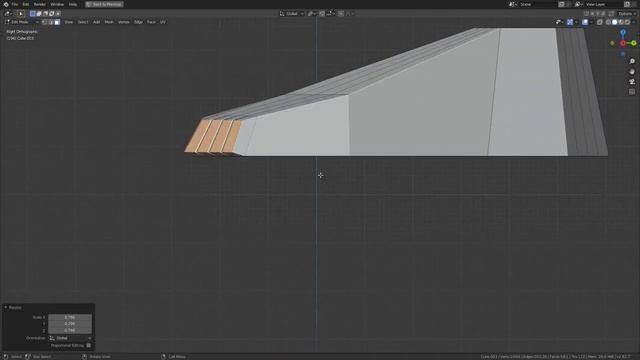Screen dimensions: 640x360
Task: Switch to material preview shading
Action: click(621, 22)
